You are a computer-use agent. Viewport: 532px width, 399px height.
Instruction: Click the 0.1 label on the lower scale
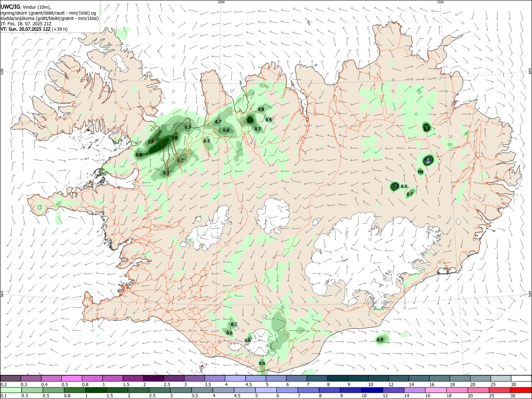click(3, 396)
